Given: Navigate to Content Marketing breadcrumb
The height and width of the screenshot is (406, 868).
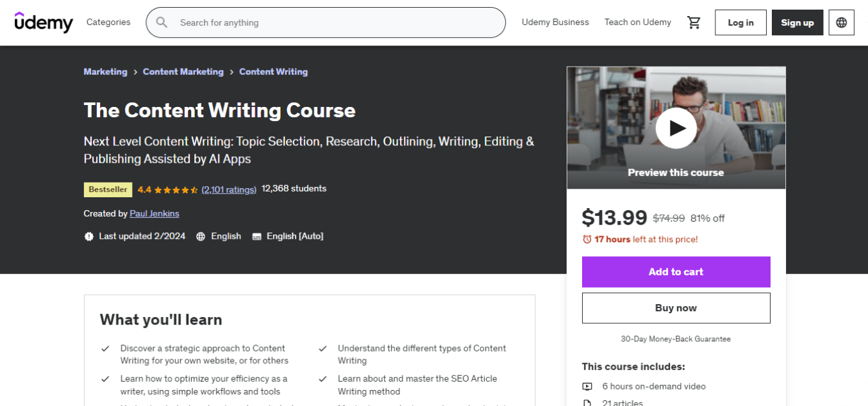Looking at the screenshot, I should click(x=183, y=72).
